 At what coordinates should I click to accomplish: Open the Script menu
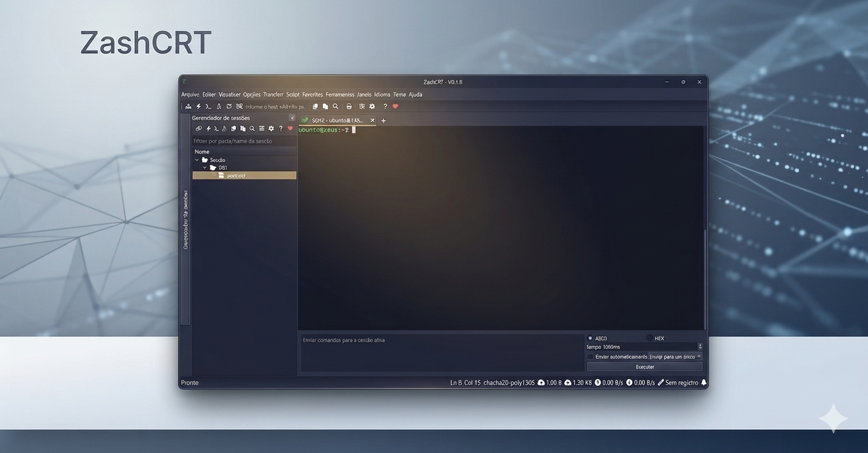tap(293, 95)
